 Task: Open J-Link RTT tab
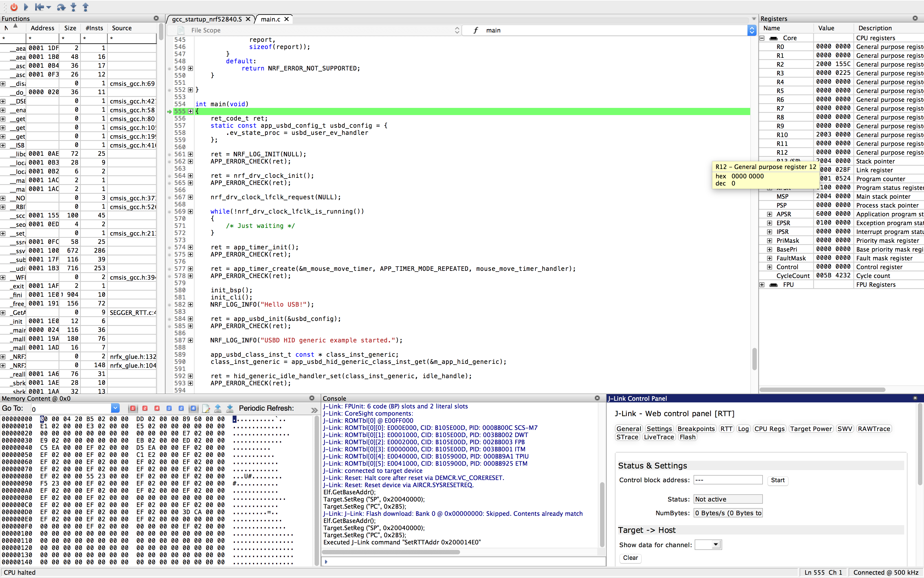point(726,429)
